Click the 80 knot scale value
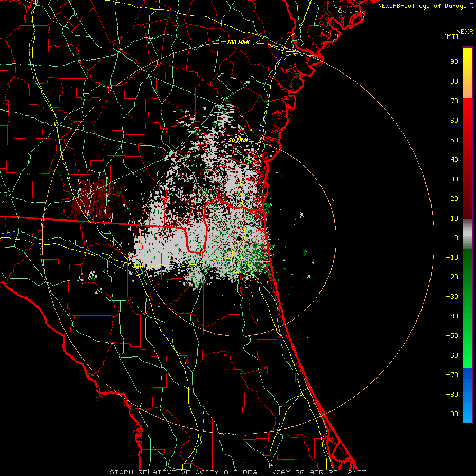 454,81
